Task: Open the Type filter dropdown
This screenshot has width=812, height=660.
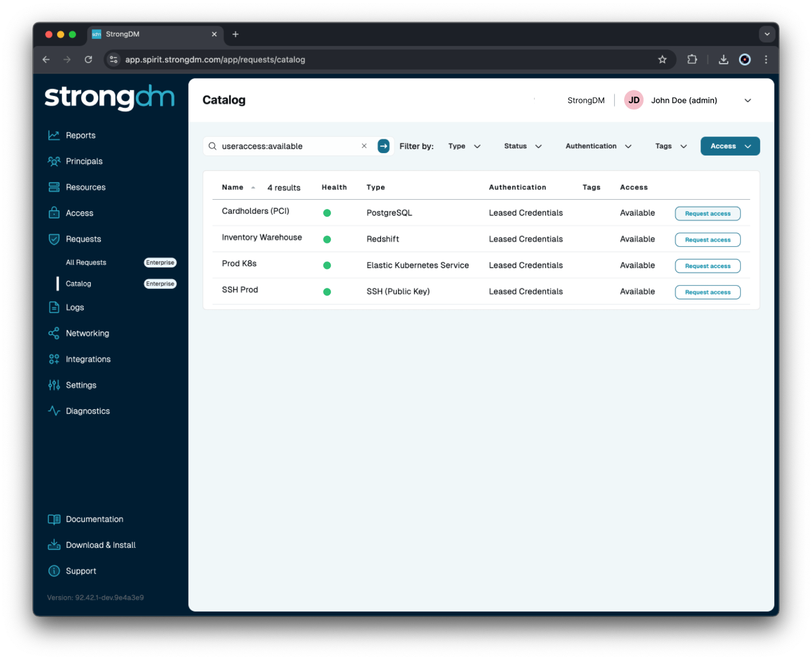Action: click(x=464, y=146)
